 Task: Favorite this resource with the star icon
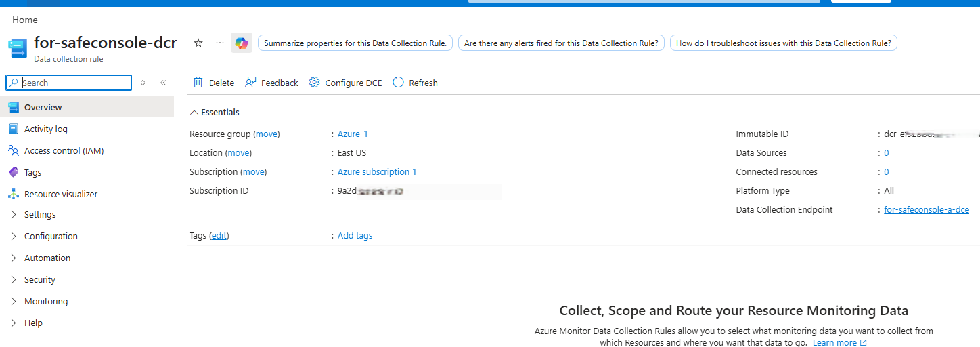click(198, 43)
